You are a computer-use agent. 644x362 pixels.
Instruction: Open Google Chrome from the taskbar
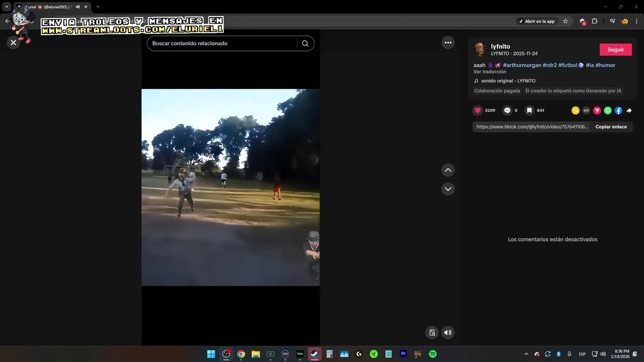pyautogui.click(x=241, y=354)
